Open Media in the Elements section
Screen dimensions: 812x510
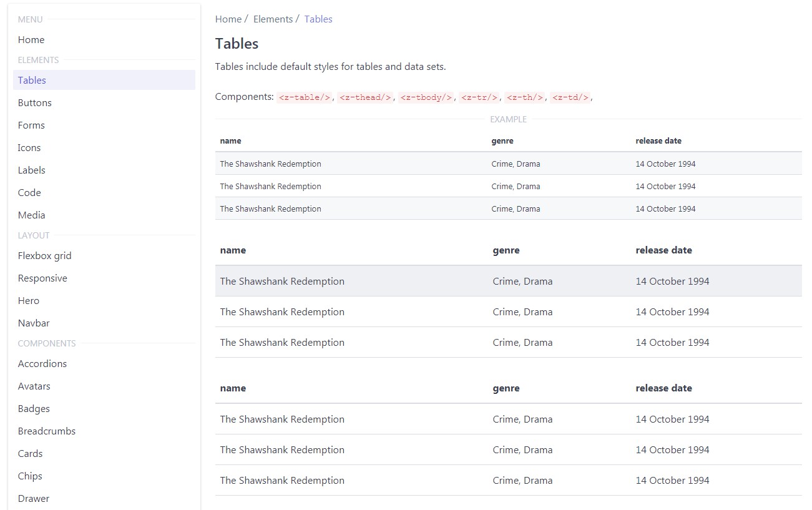[104, 215]
